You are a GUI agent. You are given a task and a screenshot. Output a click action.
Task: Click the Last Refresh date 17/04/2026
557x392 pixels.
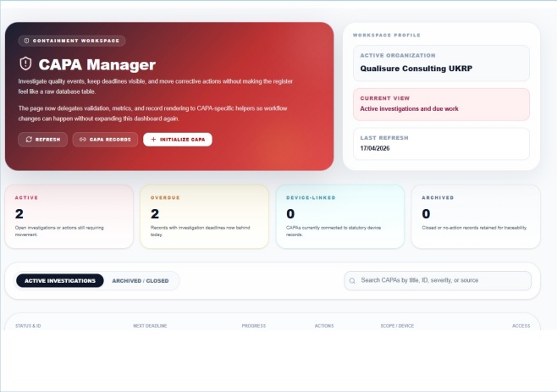click(375, 148)
